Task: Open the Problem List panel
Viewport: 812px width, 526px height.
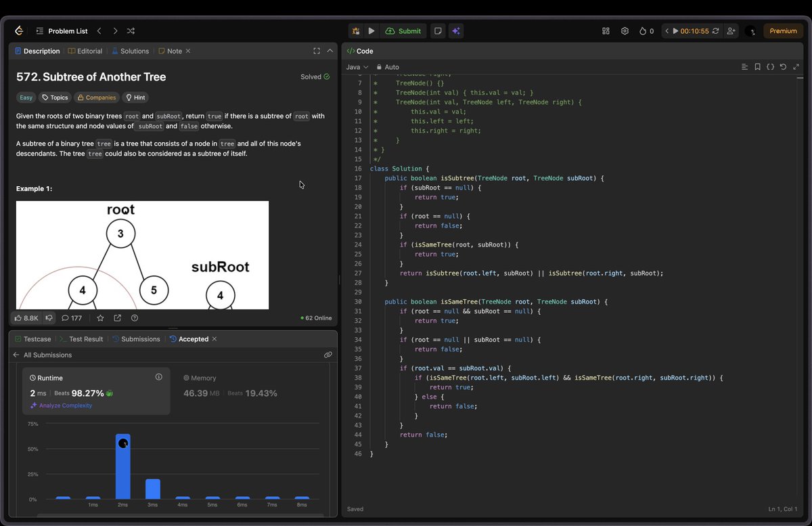Action: point(62,31)
